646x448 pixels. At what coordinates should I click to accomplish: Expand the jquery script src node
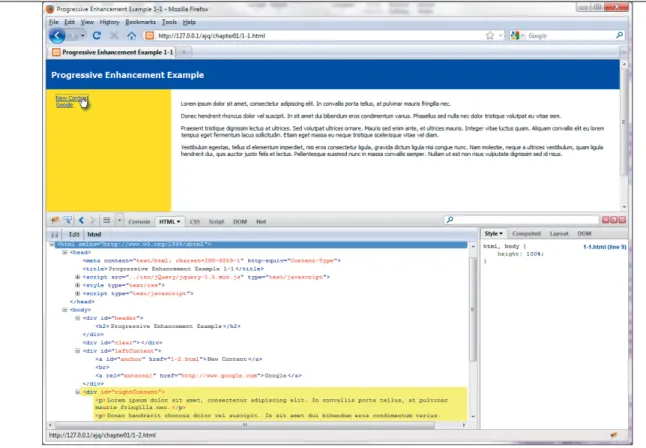(77, 277)
